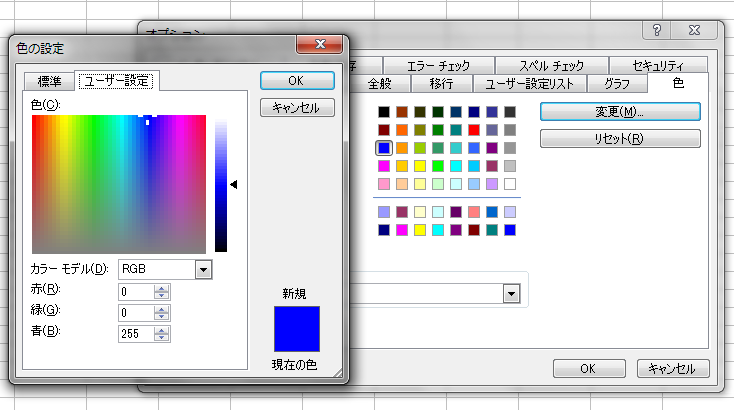The image size is (734, 410).
Task: Click the luminance slider arrow marker
Action: (234, 184)
